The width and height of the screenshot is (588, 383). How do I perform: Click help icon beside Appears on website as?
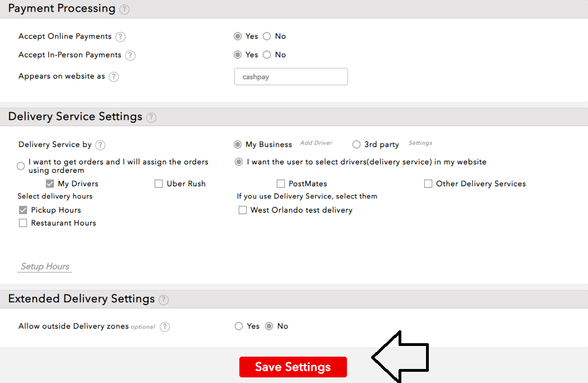coord(114,77)
